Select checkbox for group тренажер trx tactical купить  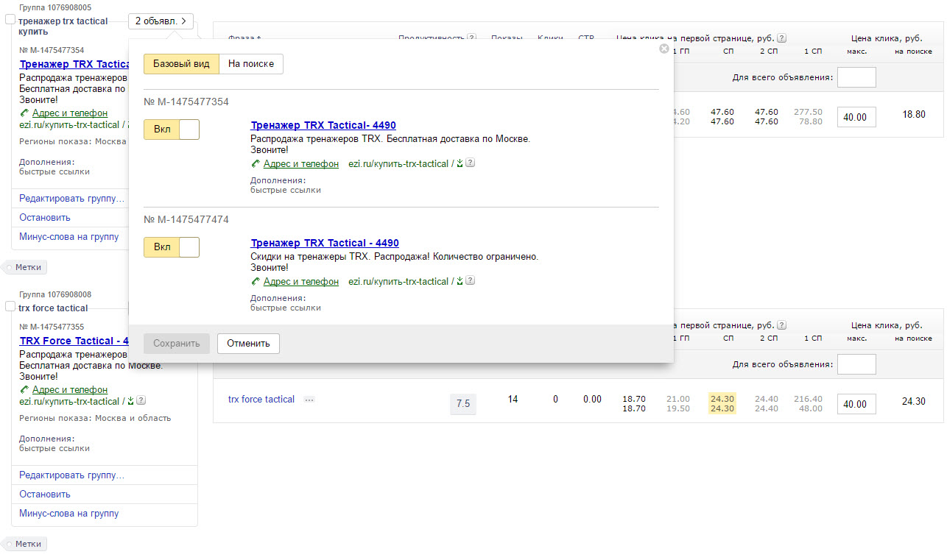[10, 19]
